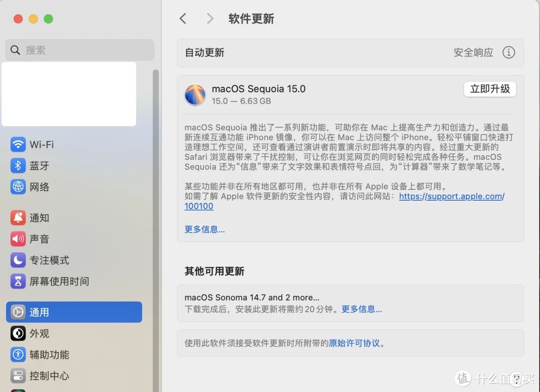Select 控制中心 label in sidebar
This screenshot has height=392, width=540.
point(49,376)
